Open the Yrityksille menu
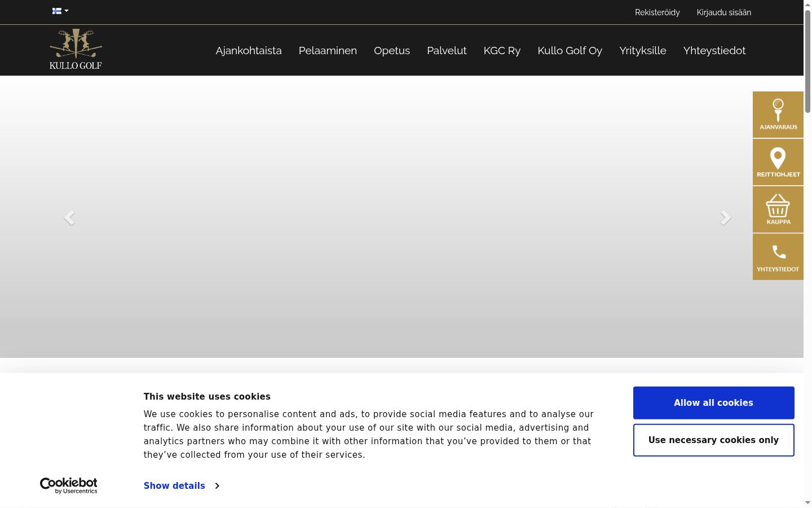The width and height of the screenshot is (812, 508). click(643, 50)
